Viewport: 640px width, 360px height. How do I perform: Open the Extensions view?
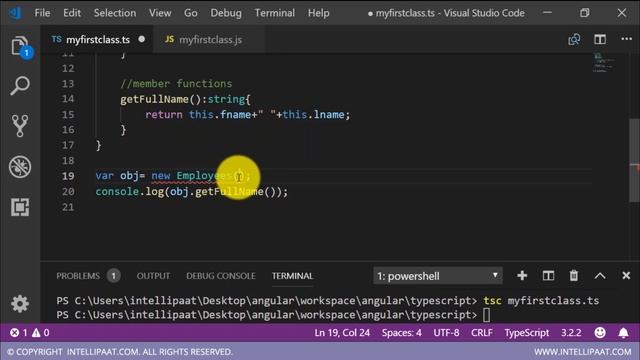click(20, 207)
